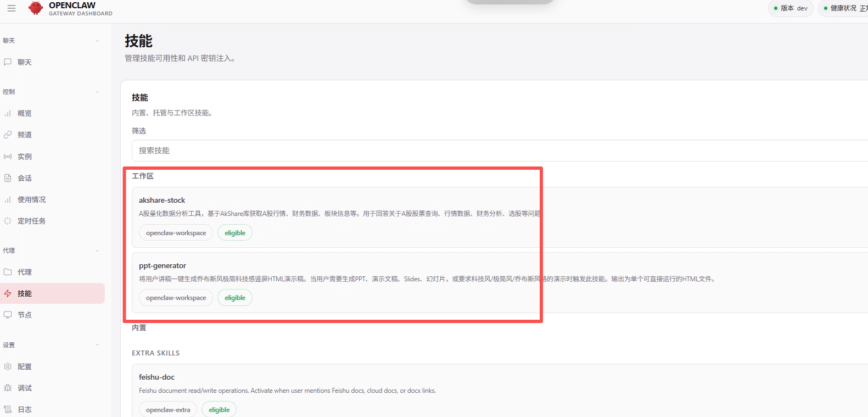Click the akshare-stock skill name
Image resolution: width=868 pixels, height=417 pixels.
point(162,200)
